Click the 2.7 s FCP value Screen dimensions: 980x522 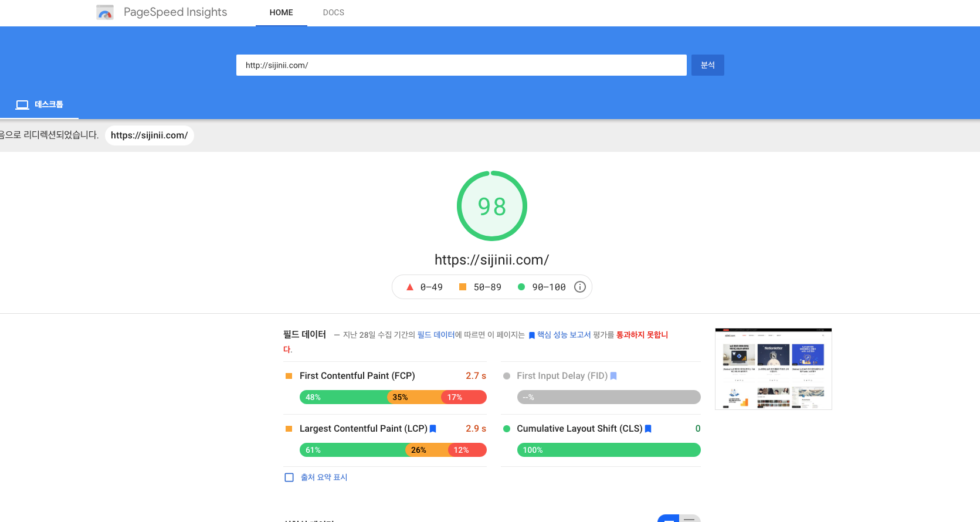click(x=476, y=376)
